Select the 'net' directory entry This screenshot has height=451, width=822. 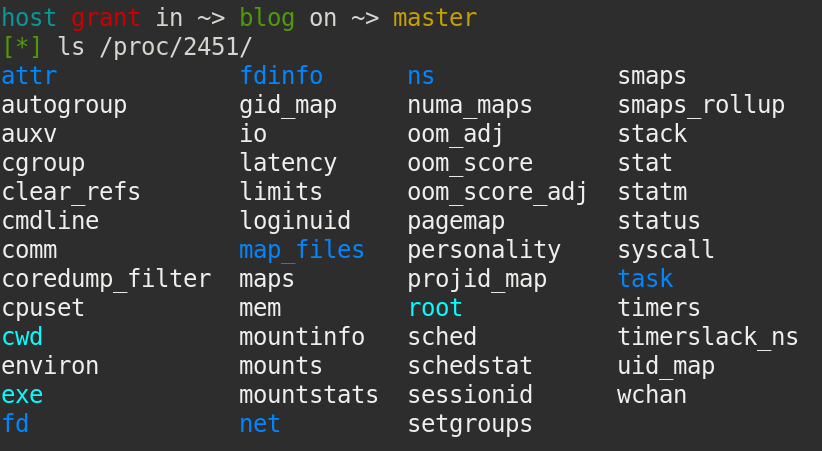pos(259,424)
